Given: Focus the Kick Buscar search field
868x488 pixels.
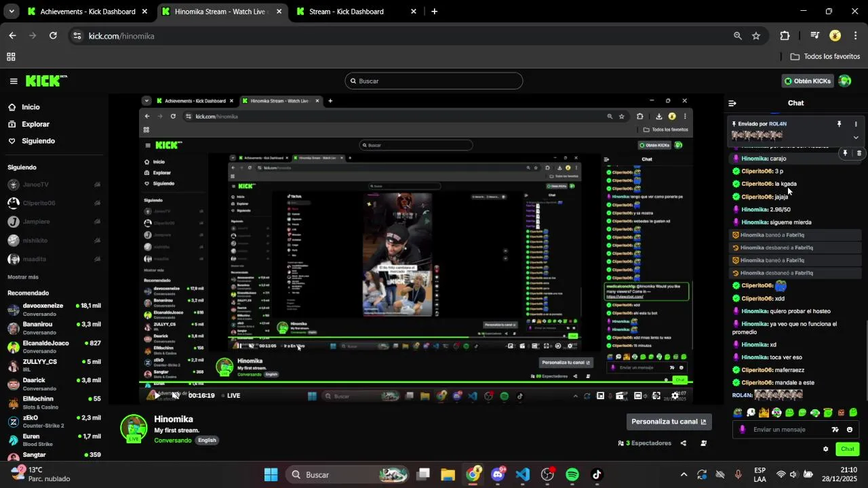Looking at the screenshot, I should point(434,81).
